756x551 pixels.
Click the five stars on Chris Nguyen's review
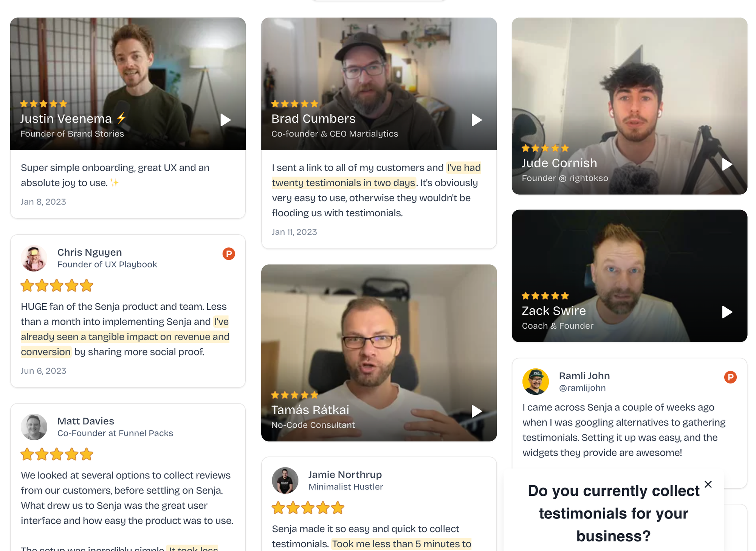pos(57,286)
